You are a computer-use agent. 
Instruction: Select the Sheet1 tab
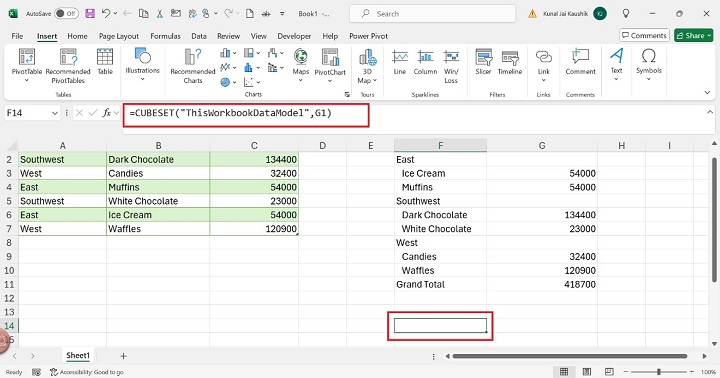coord(78,355)
